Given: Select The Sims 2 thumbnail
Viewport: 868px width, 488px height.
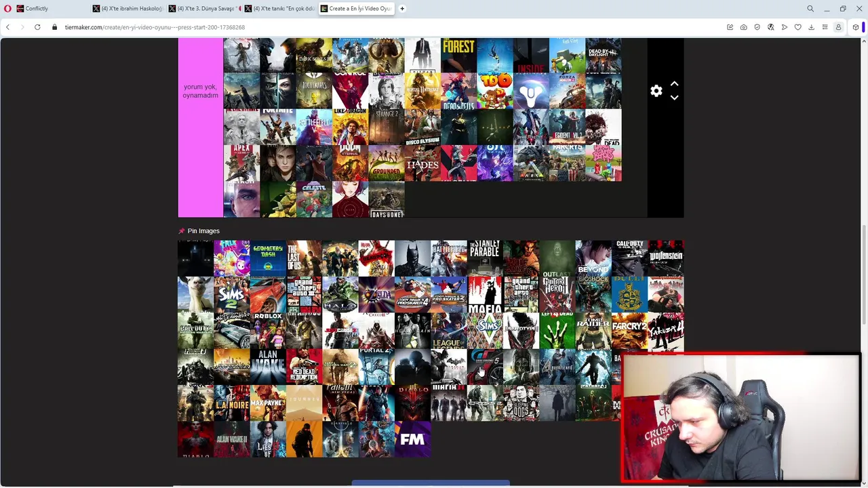Looking at the screenshot, I should (232, 295).
